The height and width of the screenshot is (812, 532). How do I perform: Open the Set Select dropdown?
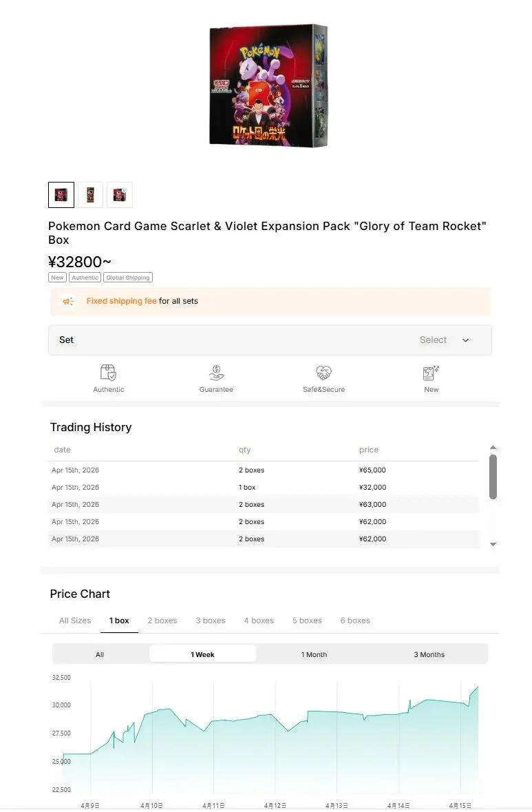coord(270,340)
